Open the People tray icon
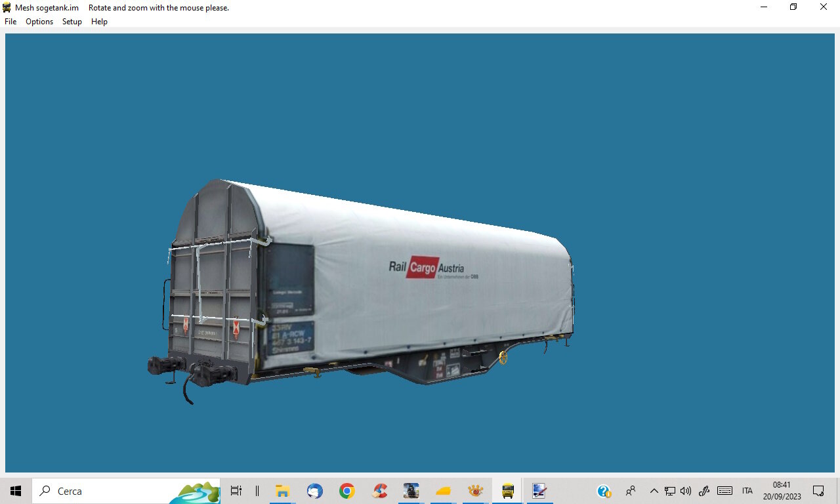840x504 pixels. click(631, 491)
